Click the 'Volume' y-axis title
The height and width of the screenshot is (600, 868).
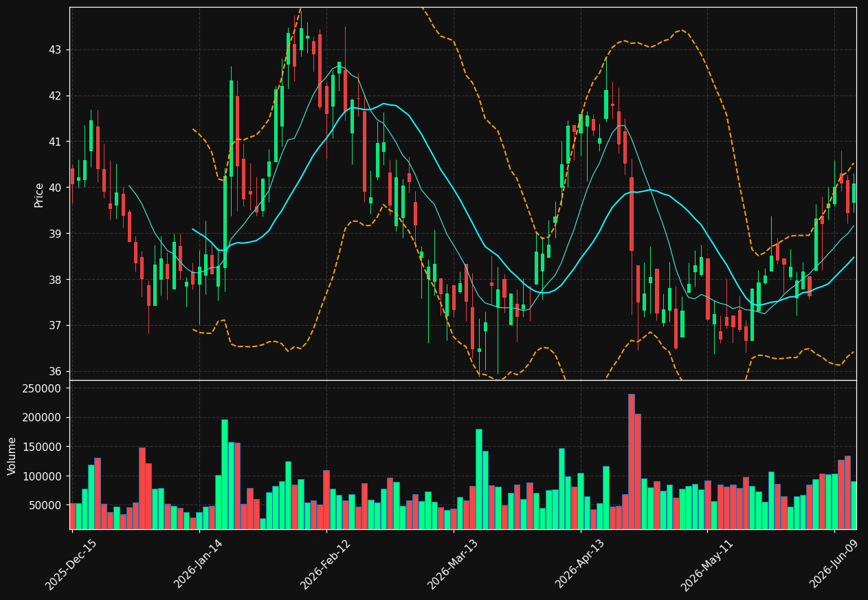point(12,456)
